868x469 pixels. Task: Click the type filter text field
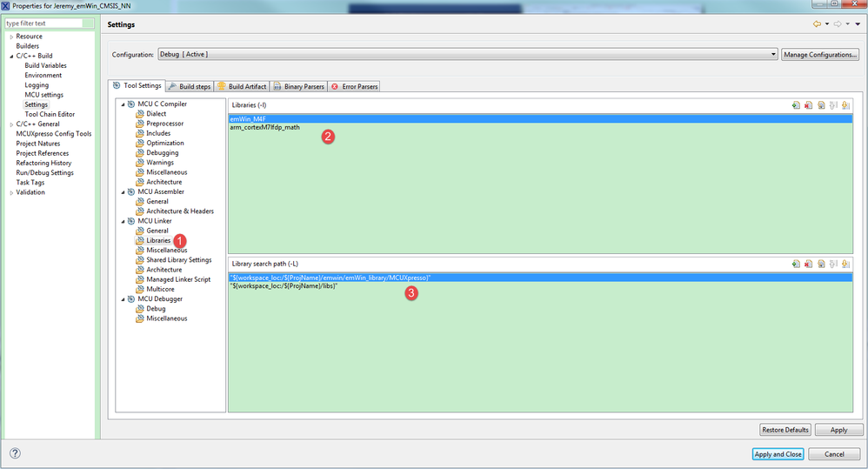pos(50,23)
